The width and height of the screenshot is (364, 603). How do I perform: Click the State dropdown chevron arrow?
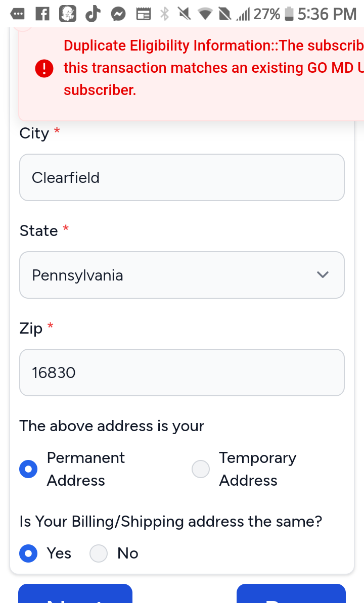[323, 275]
